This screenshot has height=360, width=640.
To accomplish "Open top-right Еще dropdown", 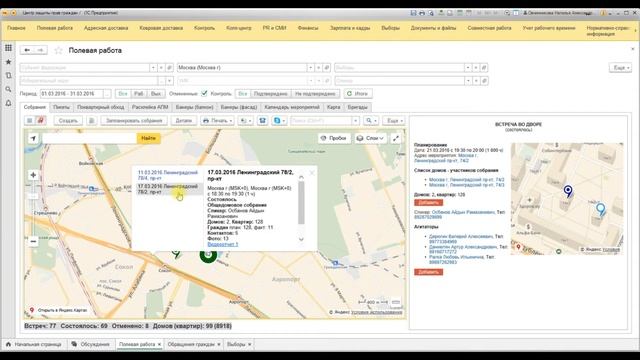I will 621,68.
